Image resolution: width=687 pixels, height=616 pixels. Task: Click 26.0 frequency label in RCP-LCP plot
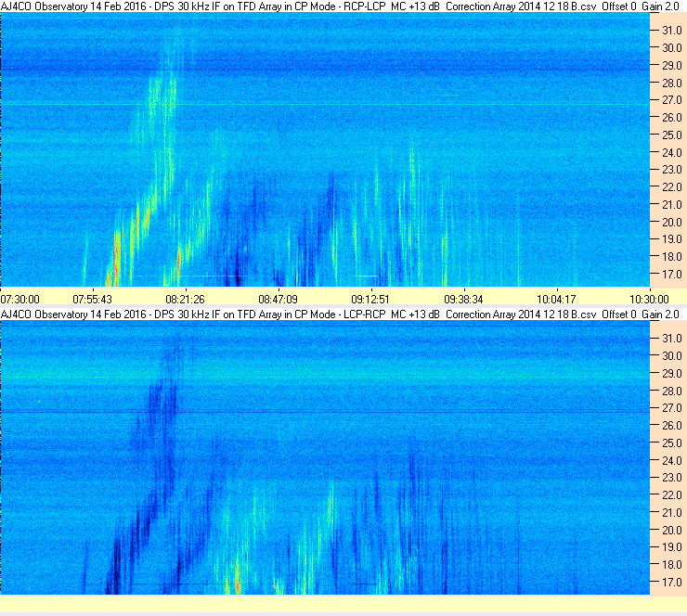tap(672, 118)
